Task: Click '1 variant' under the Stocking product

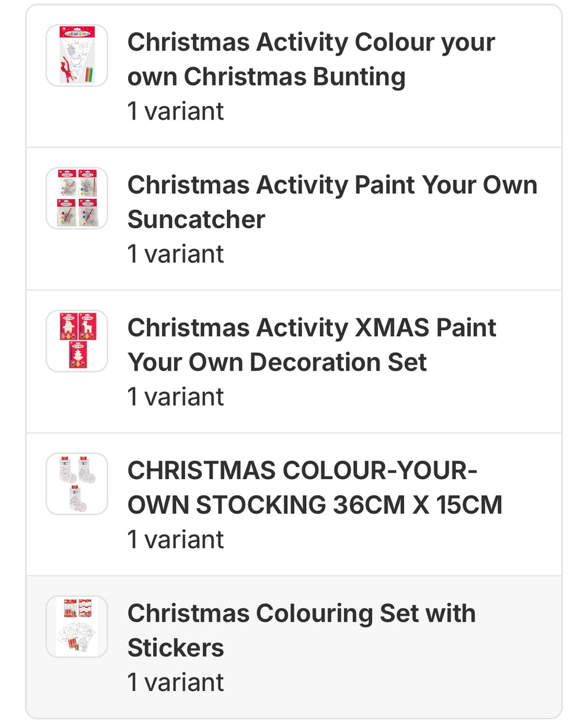Action: tap(175, 539)
